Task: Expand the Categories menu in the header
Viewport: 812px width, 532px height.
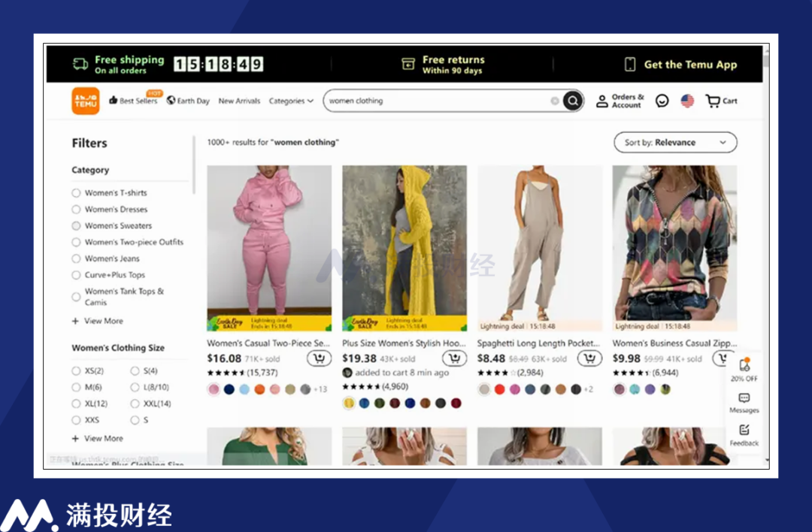Action: pos(291,101)
